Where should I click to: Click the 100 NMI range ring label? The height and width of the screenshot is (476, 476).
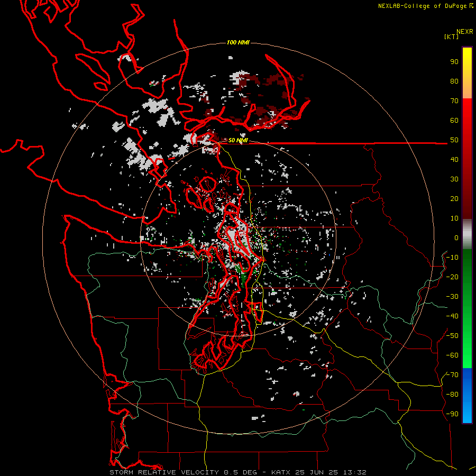click(x=238, y=42)
